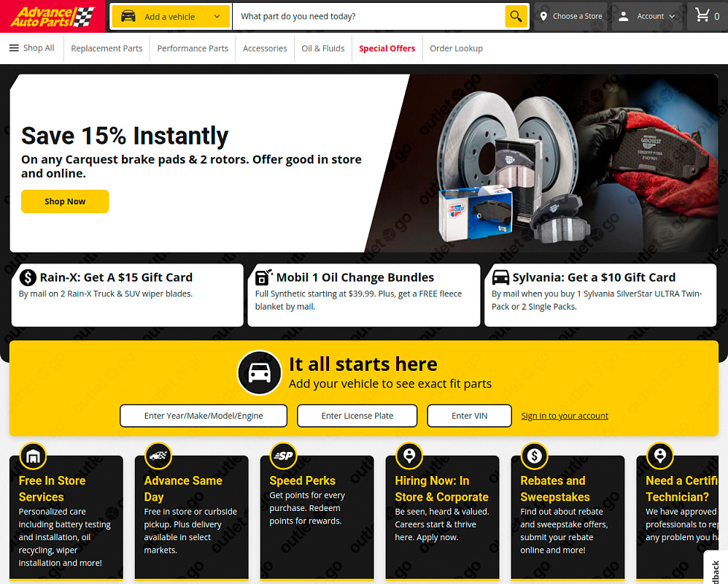This screenshot has height=584, width=728.
Task: Click the Advance Same Day speeding car icon
Action: 158,456
